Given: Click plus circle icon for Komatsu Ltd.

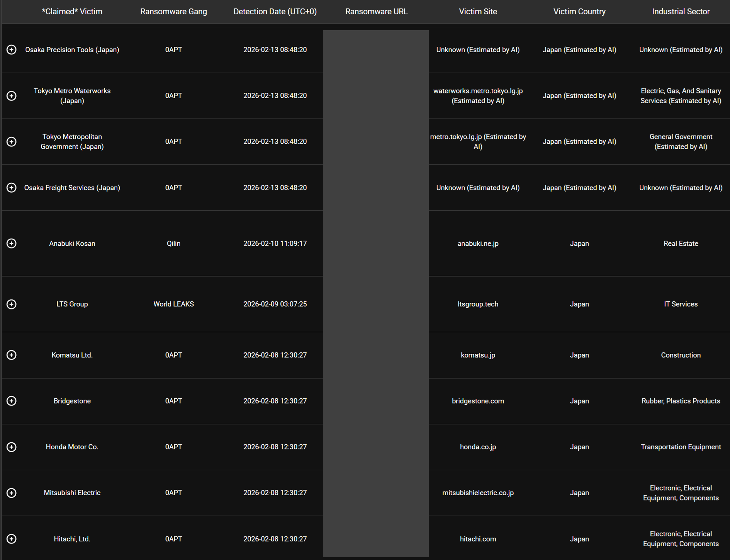Looking at the screenshot, I should click(x=12, y=355).
